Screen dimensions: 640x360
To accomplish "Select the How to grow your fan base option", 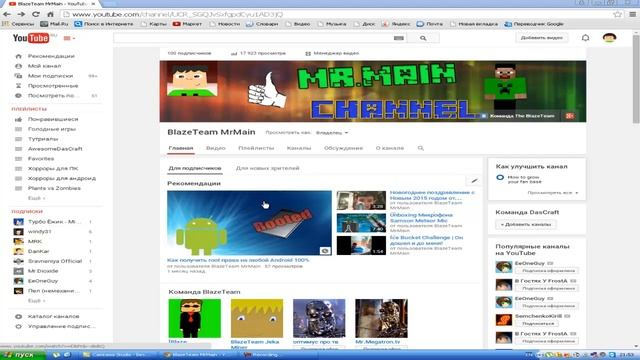I will (x=518, y=179).
